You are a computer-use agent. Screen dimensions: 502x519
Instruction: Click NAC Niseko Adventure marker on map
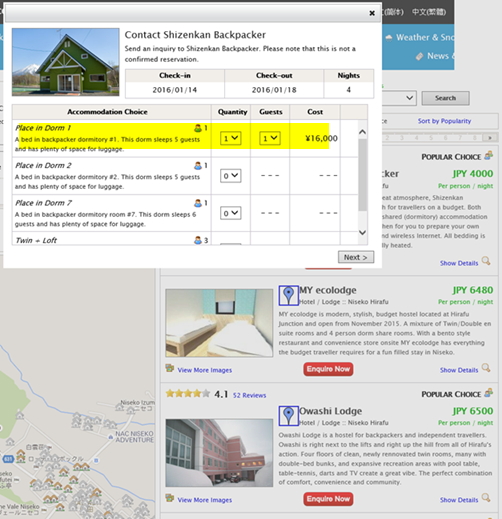click(111, 437)
